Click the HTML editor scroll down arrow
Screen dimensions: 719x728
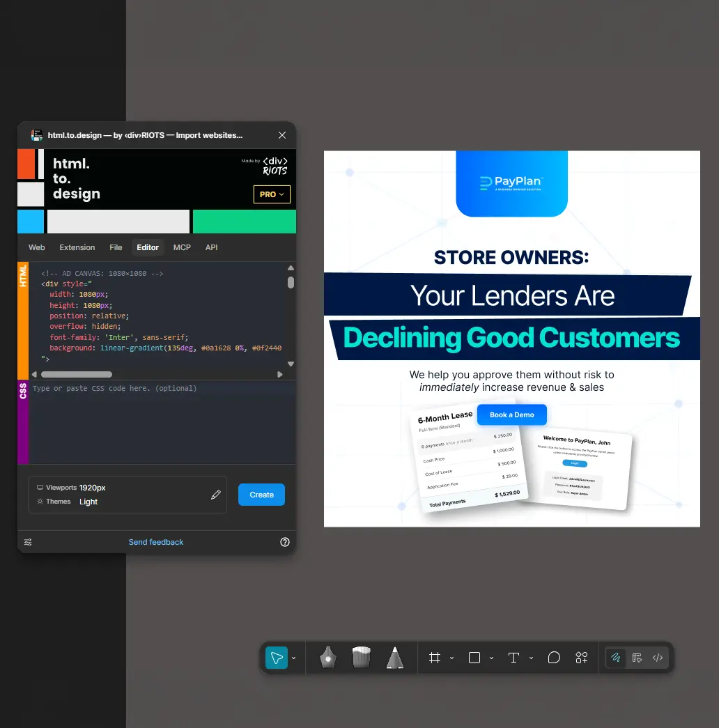(x=291, y=364)
